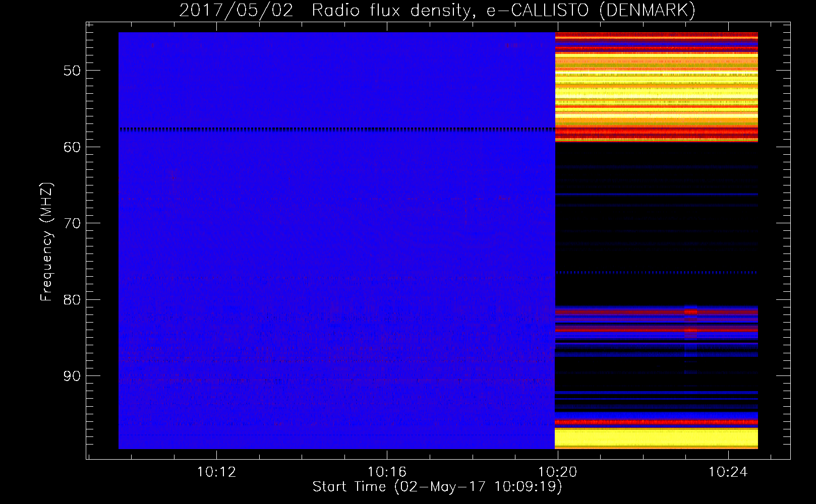This screenshot has height=504, width=816.
Task: Click the 50 frequency tick label
Action: point(72,71)
